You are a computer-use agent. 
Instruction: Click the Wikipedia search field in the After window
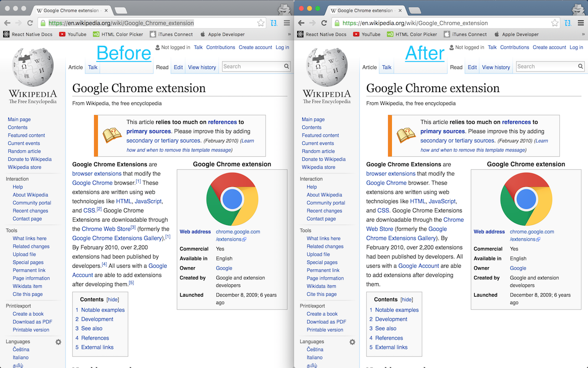click(x=546, y=67)
